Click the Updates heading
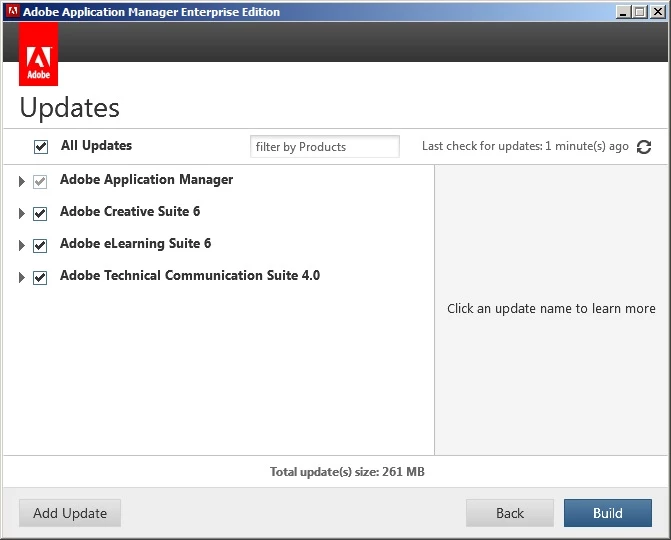Image resolution: width=671 pixels, height=540 pixels. click(x=69, y=108)
